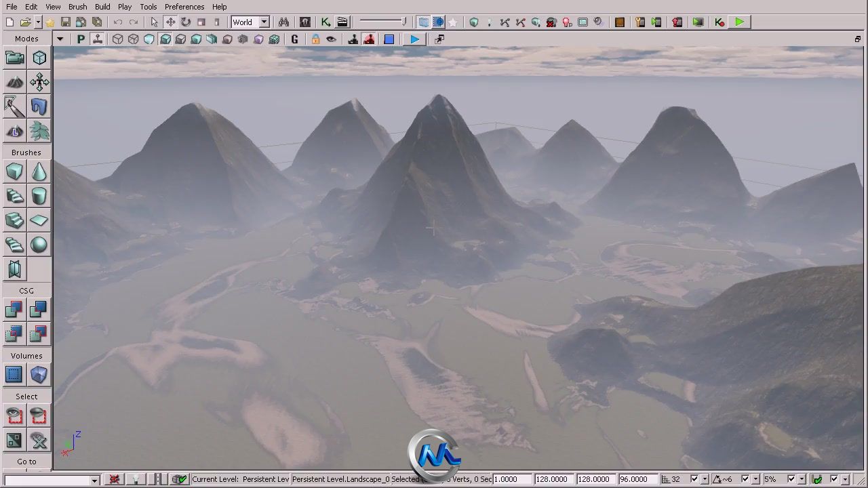The width and height of the screenshot is (868, 488).
Task: Toggle real-time viewport preview
Action: pos(98,39)
